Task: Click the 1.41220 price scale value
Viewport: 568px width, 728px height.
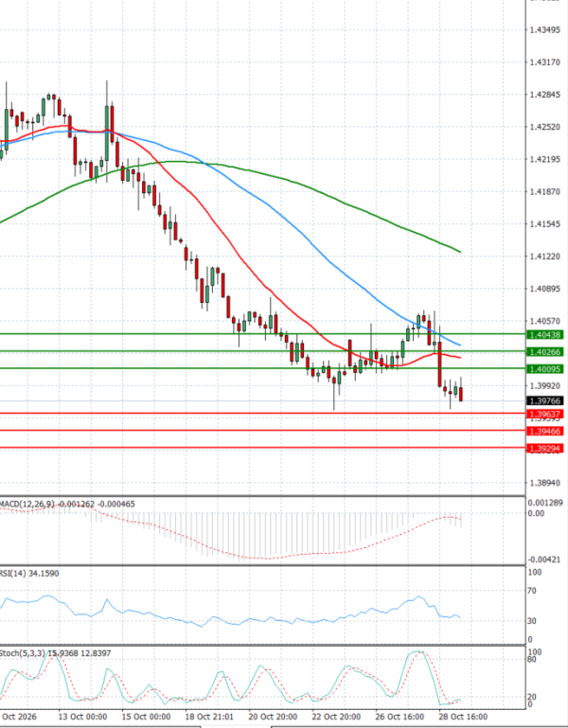Action: pos(544,257)
